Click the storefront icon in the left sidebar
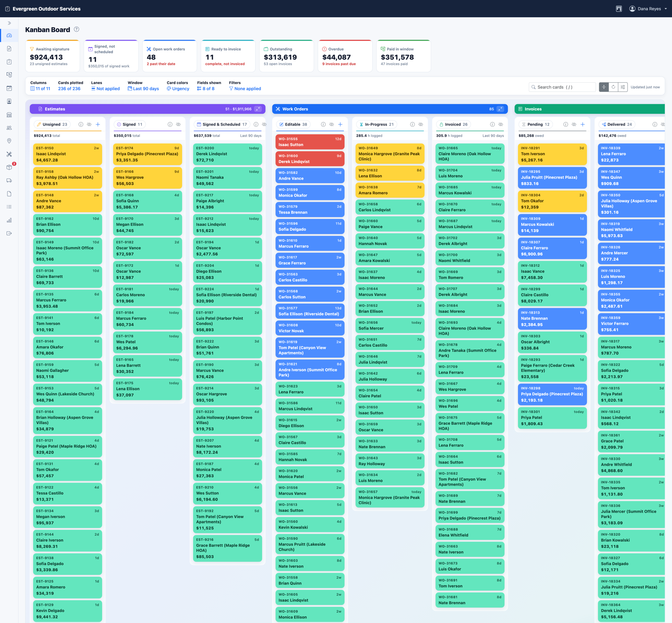This screenshot has width=672, height=623. (9, 114)
